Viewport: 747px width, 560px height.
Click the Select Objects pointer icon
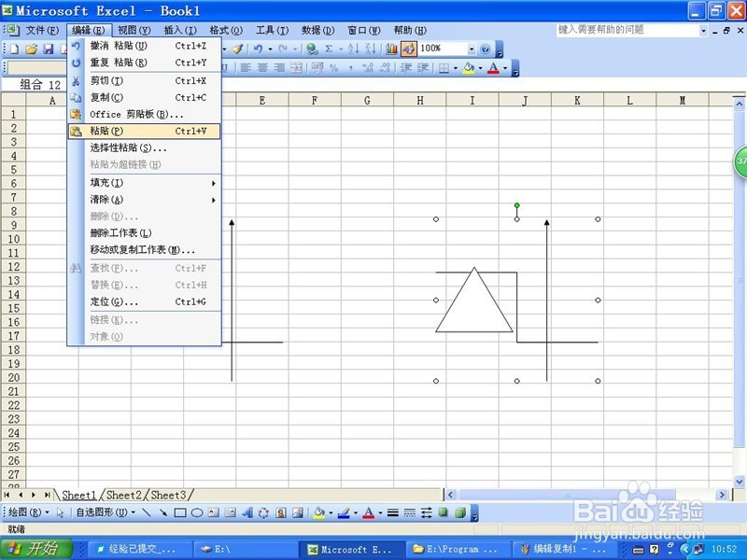point(60,512)
